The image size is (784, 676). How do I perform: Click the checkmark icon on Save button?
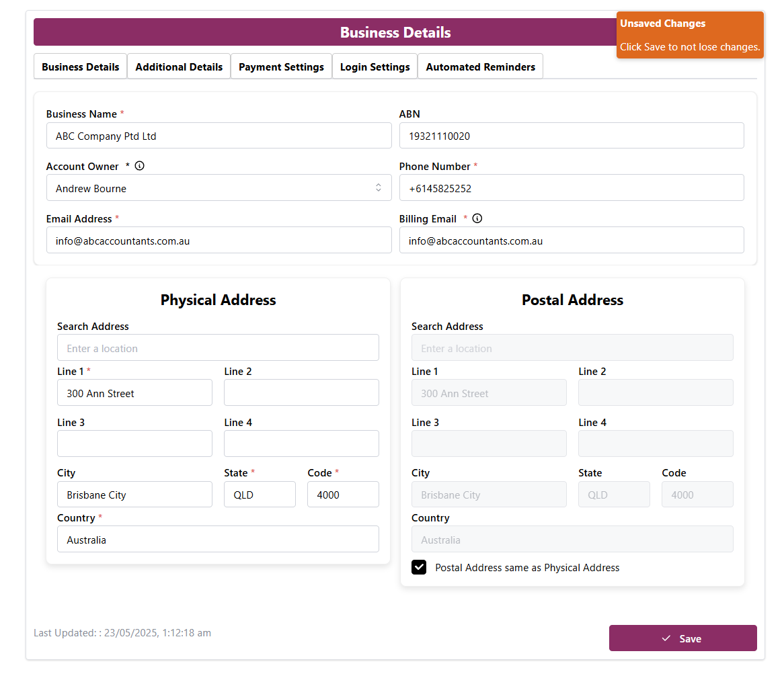click(x=666, y=638)
